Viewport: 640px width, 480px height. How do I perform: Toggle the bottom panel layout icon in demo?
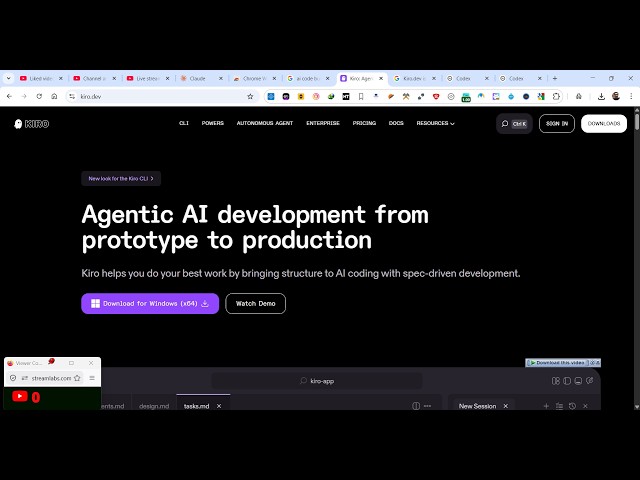[x=578, y=381]
